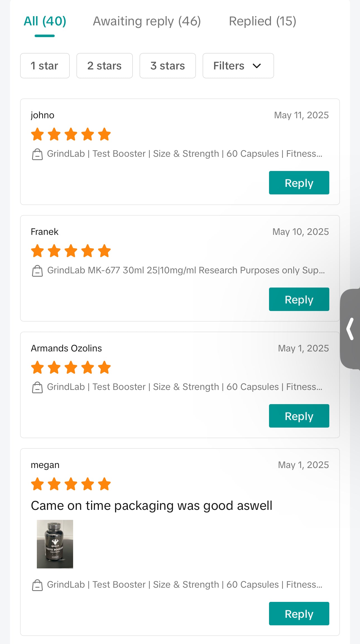
Task: Click Franek's five-star rating
Action: tap(71, 251)
